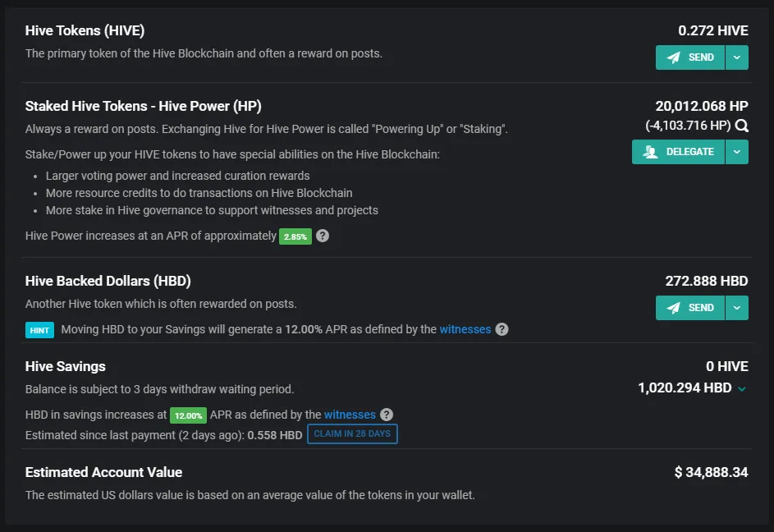
Task: Click the paper plane icon on HBD SEND
Action: point(673,308)
